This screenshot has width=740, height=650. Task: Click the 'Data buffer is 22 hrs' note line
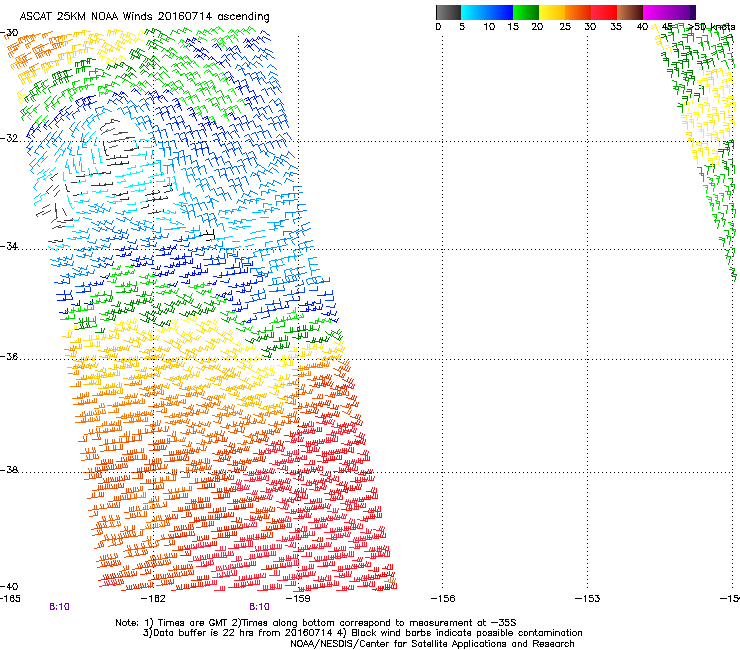tap(362, 633)
